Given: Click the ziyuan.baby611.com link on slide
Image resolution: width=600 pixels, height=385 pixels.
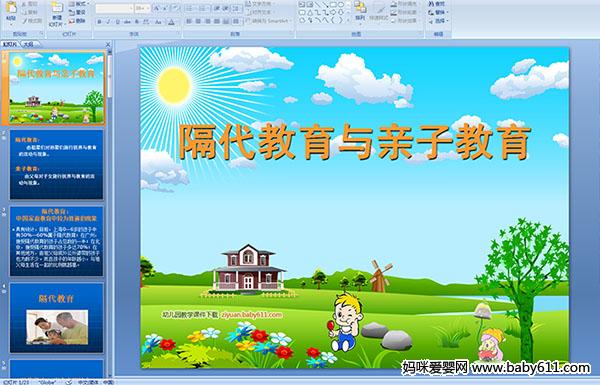Looking at the screenshot, I should pyautogui.click(x=252, y=315).
